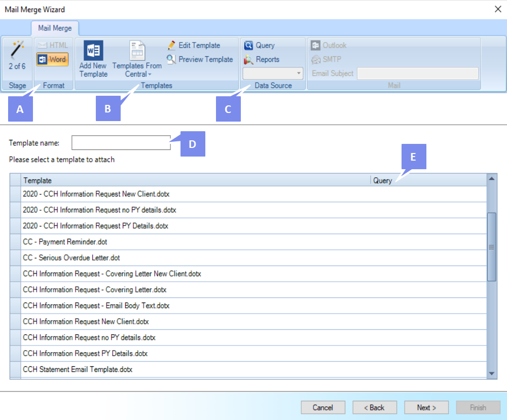
Task: Toggle the Word format button
Action: [52, 59]
